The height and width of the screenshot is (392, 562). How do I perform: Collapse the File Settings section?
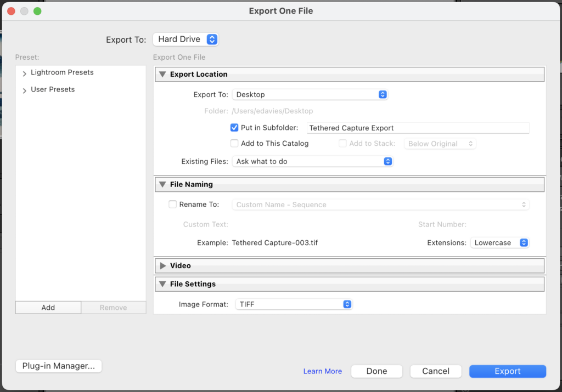coord(162,284)
